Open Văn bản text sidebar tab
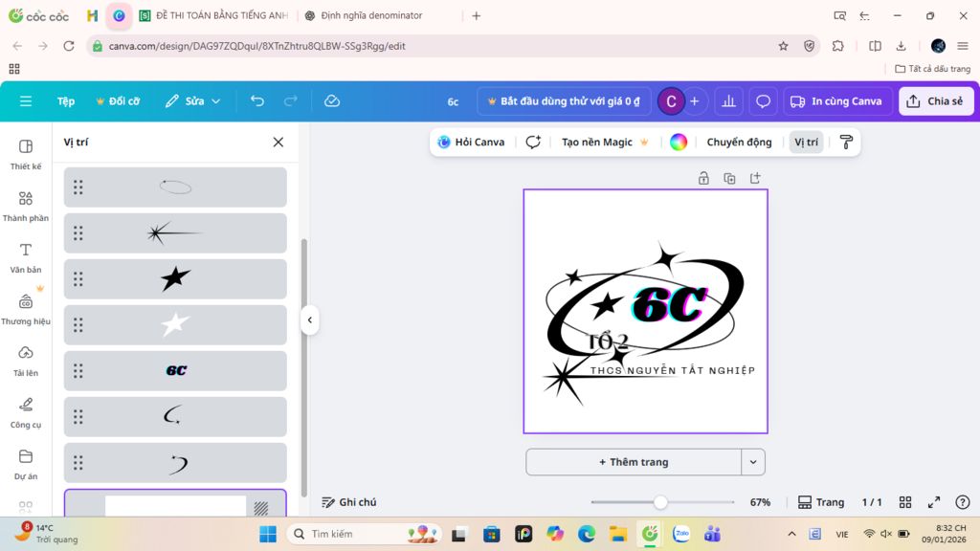 coord(26,258)
